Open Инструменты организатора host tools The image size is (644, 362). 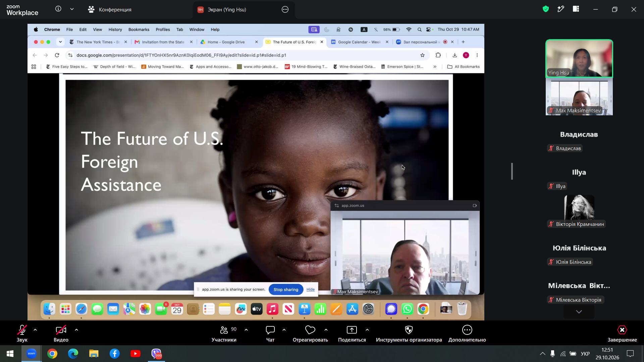409,334
